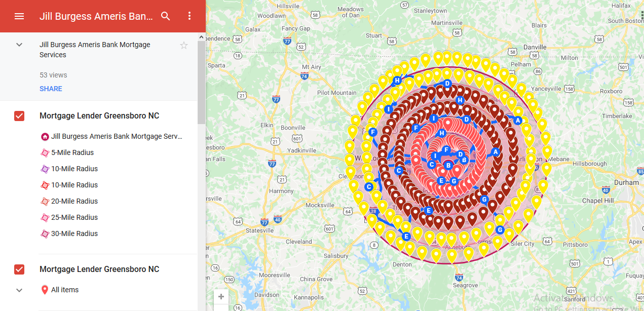The width and height of the screenshot is (644, 311).
Task: Click the Statesville label on map
Action: [259, 230]
